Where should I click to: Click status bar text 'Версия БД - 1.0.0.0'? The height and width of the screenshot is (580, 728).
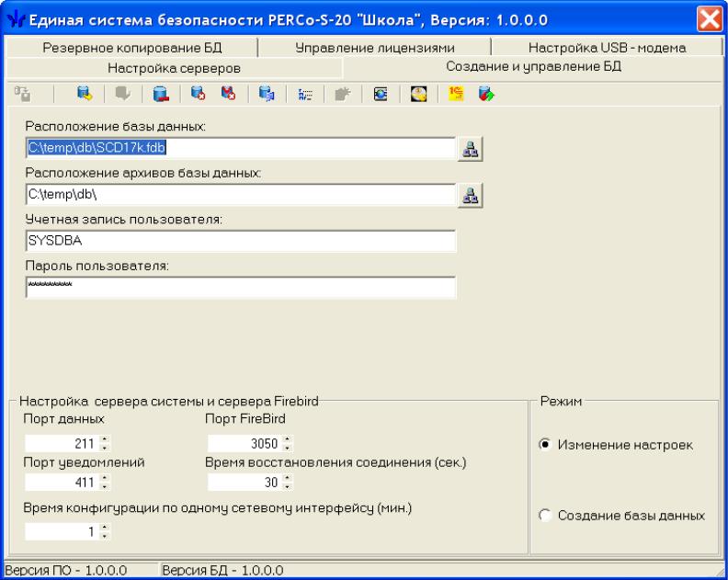tap(222, 570)
